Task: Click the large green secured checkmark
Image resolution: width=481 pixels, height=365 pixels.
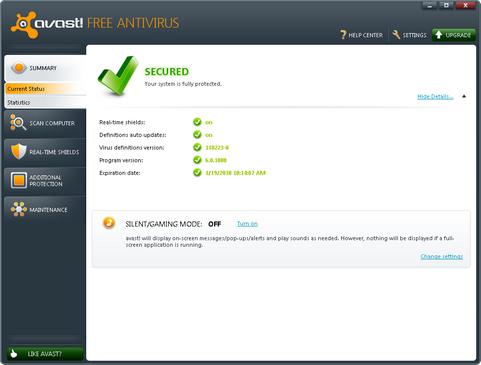Action: 117,75
